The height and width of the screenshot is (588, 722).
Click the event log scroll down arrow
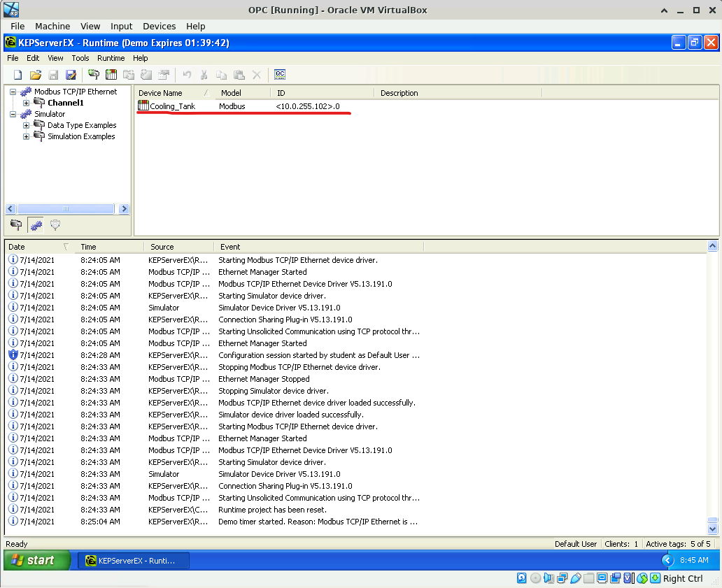pos(712,529)
